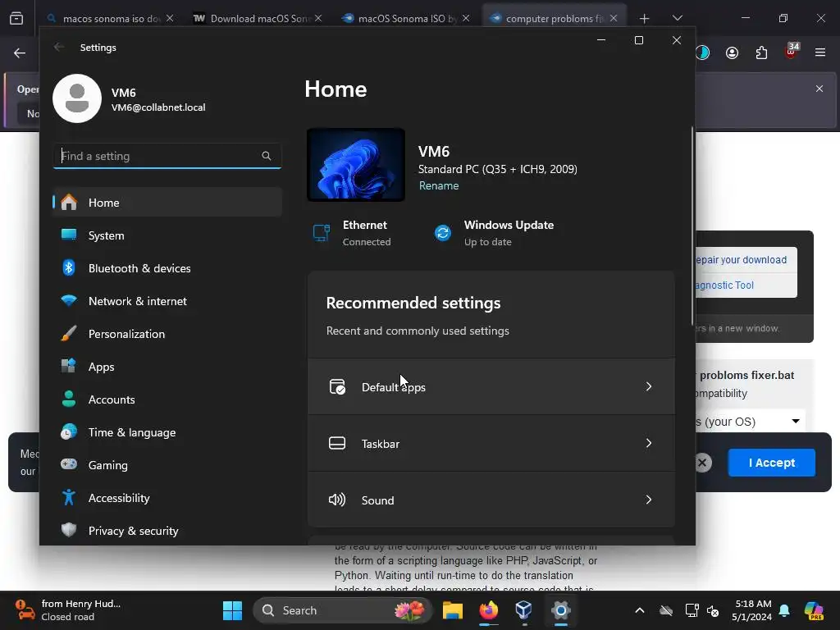Open Firefox from the taskbar
The image size is (840, 630).
point(489,610)
